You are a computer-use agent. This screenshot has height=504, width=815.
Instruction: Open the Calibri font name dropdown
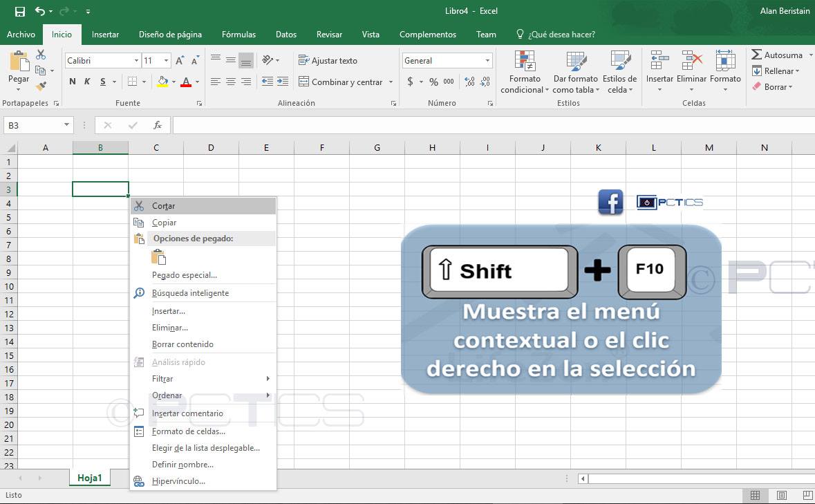pyautogui.click(x=136, y=61)
